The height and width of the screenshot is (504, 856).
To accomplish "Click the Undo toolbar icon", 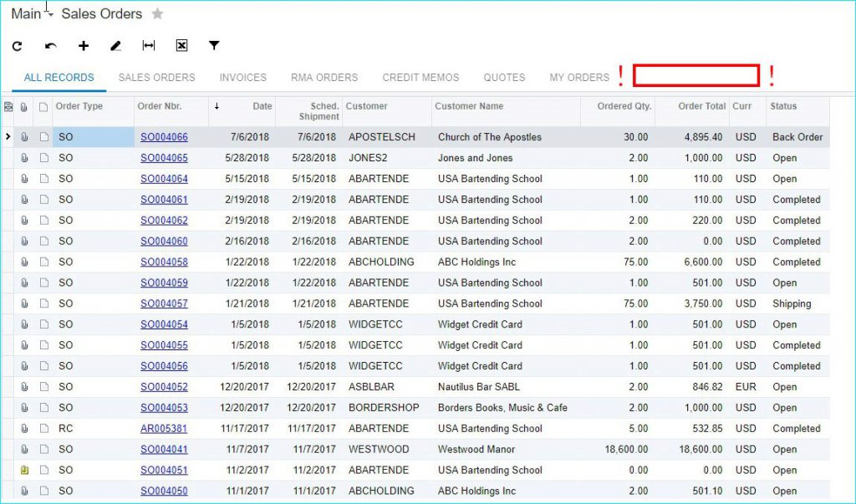I will tap(51, 46).
